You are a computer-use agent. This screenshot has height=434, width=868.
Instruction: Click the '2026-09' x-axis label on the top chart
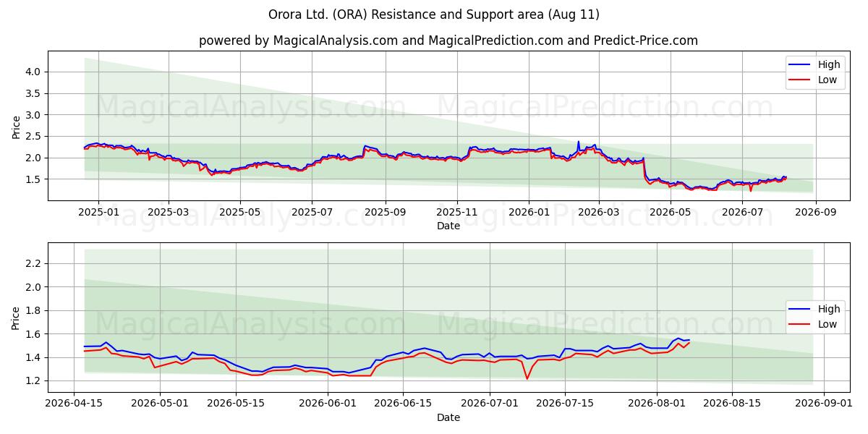pyautogui.click(x=816, y=213)
